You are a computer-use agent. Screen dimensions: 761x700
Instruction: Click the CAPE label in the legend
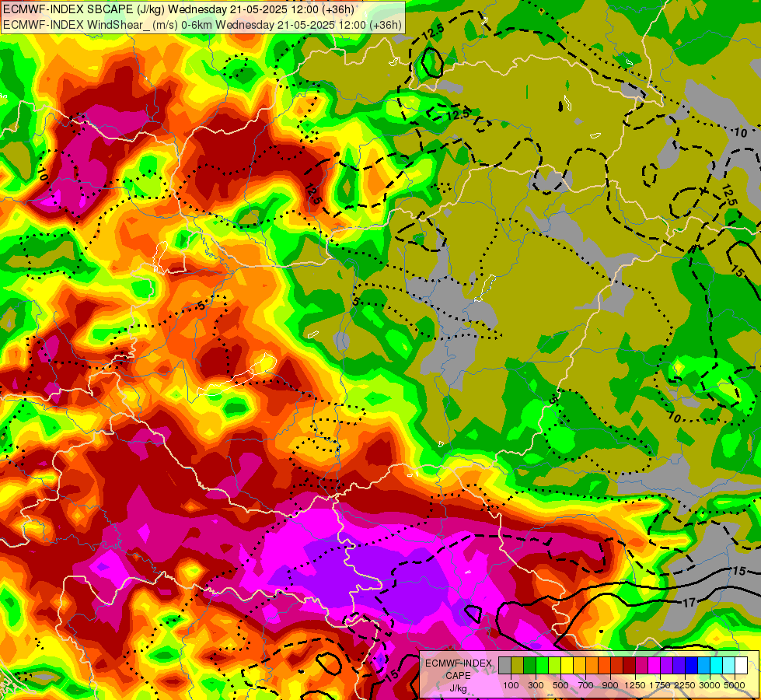(458, 676)
